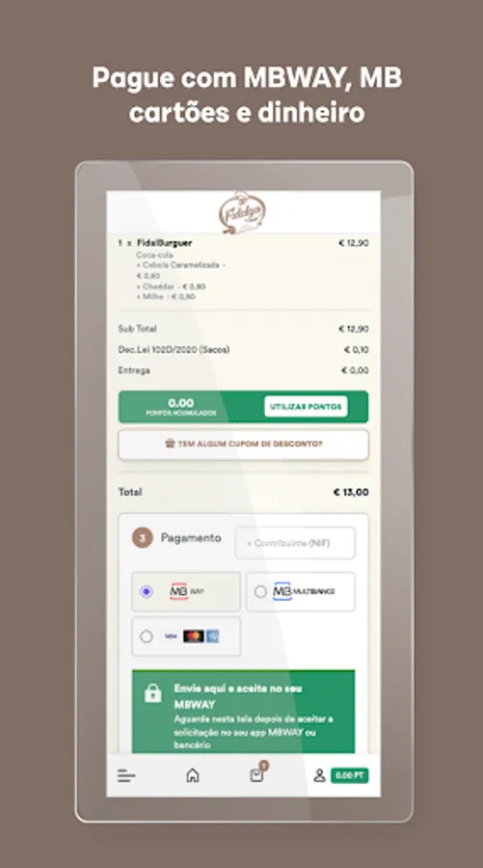Tap the Fidalgo logo at top

coord(242,212)
